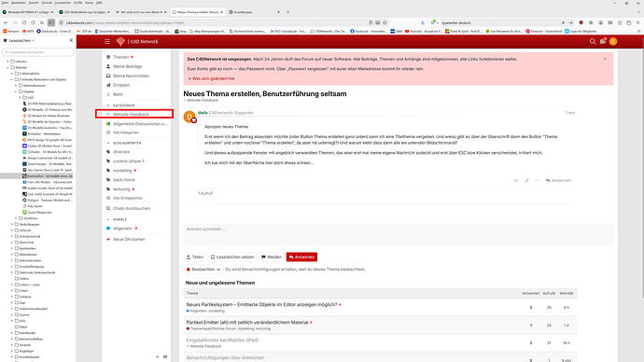Open topic 'Eingabefenster bei Mobiles (iPad)'

click(x=222, y=341)
